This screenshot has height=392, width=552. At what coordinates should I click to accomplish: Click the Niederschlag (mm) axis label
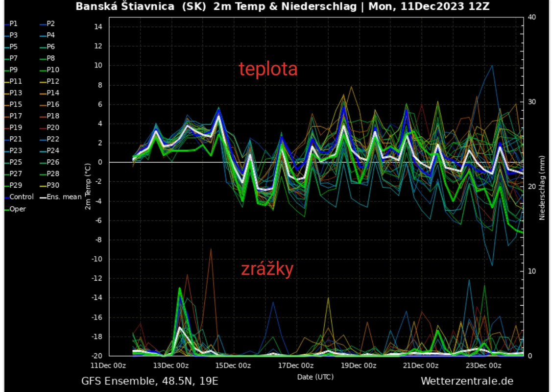[x=542, y=188]
